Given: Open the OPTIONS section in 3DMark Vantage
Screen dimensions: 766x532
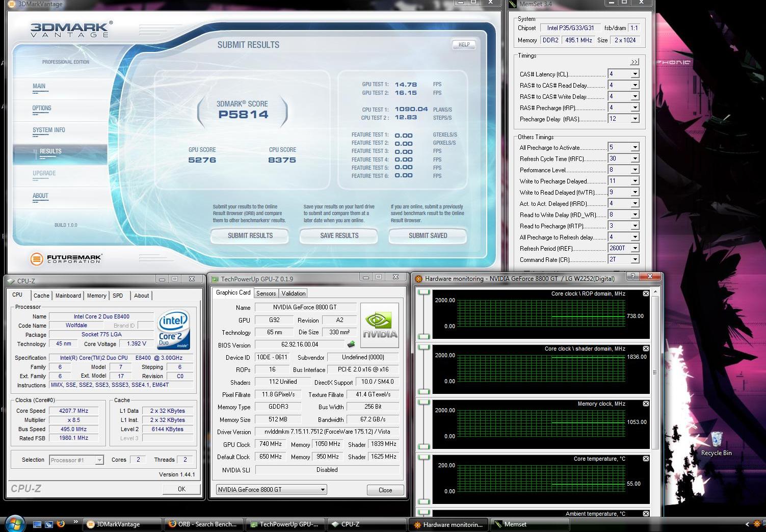Looking at the screenshot, I should coord(42,108).
